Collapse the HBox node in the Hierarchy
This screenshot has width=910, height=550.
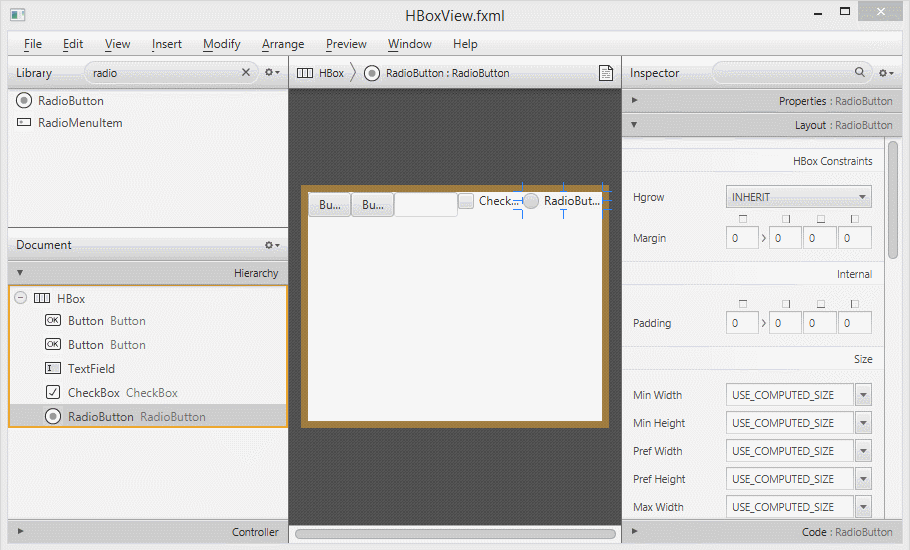(20, 298)
